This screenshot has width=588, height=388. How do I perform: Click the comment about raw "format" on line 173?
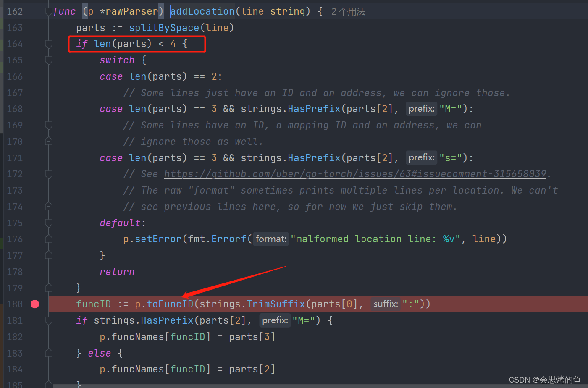(x=341, y=190)
